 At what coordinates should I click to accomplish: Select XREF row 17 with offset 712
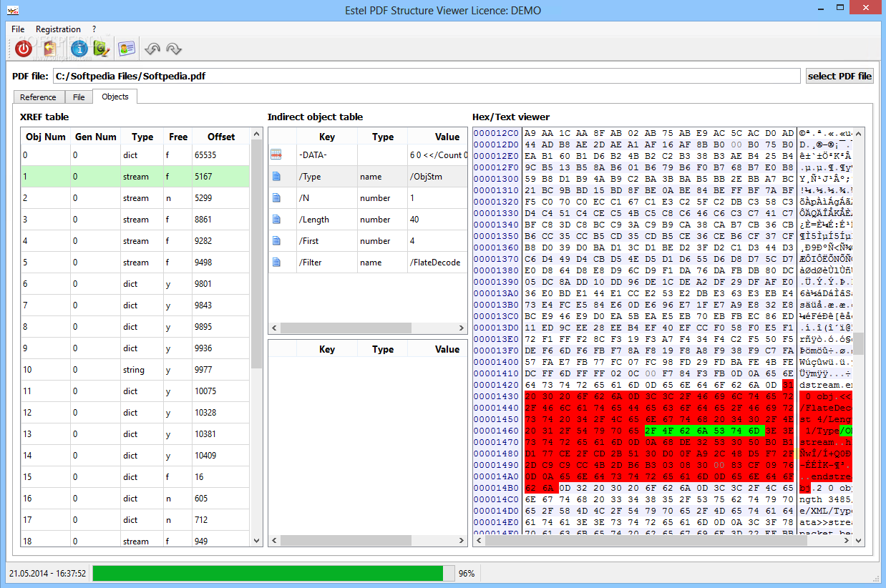[135, 520]
